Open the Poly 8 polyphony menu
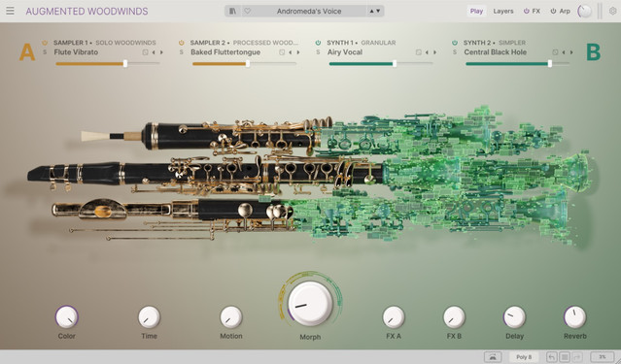 pyautogui.click(x=524, y=357)
